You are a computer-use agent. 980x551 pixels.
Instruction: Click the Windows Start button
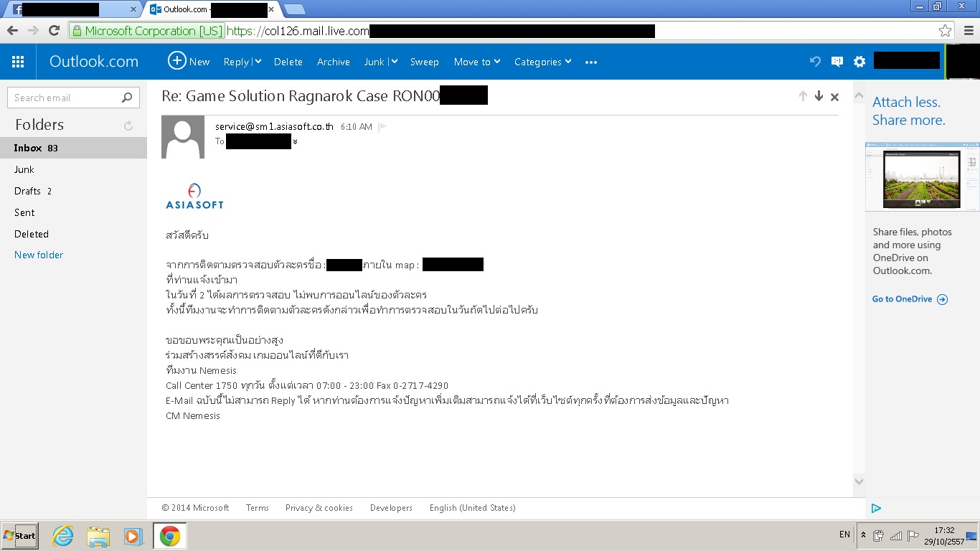tap(19, 535)
